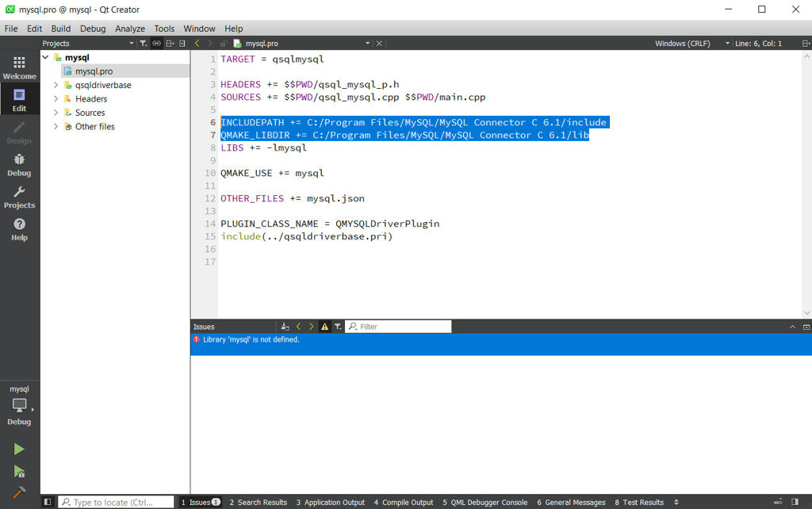Expand the Other files folder
812x509 pixels.
point(56,126)
